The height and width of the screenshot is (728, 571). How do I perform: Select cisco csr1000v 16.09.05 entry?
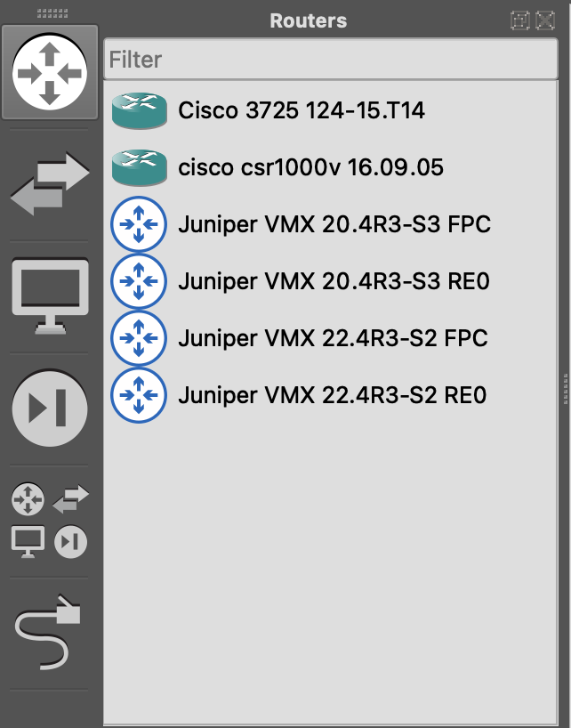[310, 167]
